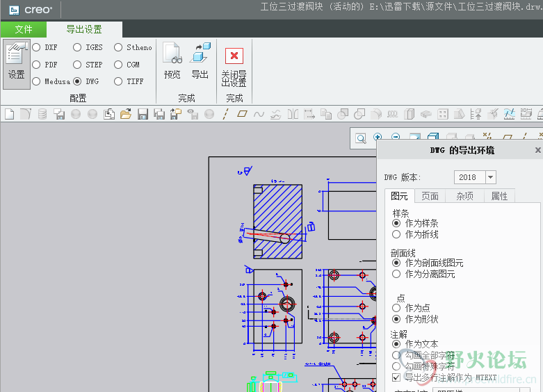The image size is (543, 392).
Task: Select 作为点 under the 点 section
Action: point(396,308)
